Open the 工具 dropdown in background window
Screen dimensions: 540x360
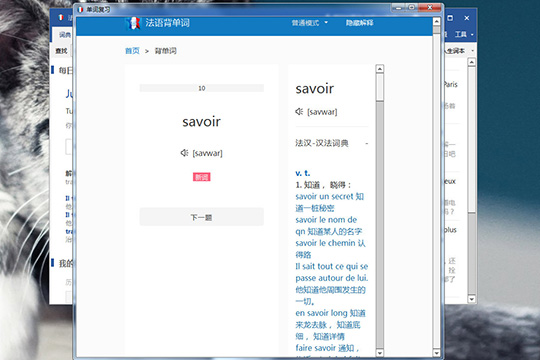tap(464, 34)
